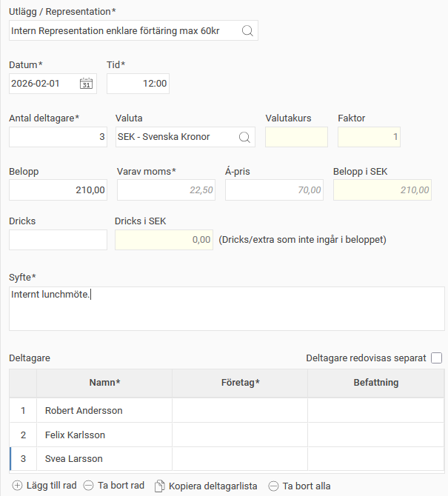Image resolution: width=448 pixels, height=496 pixels.
Task: Click the empty Dricks input field
Action: pos(58,240)
